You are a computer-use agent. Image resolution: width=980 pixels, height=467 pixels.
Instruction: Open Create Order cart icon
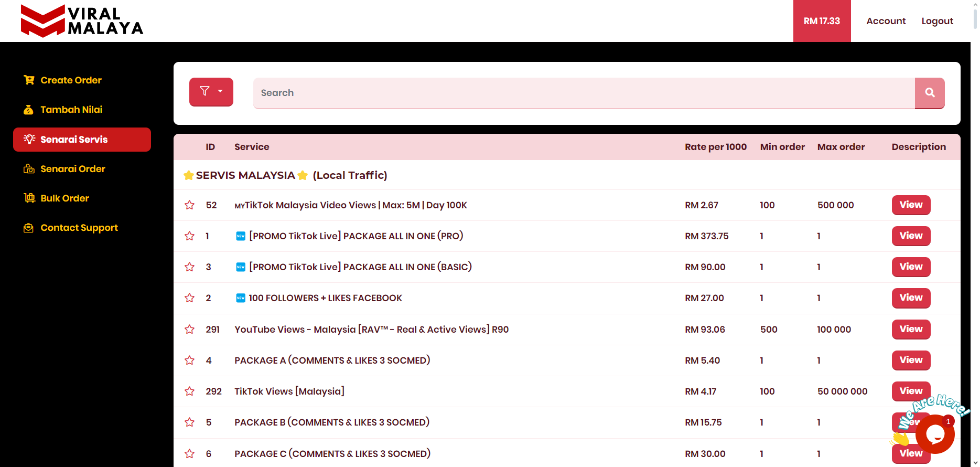(29, 80)
